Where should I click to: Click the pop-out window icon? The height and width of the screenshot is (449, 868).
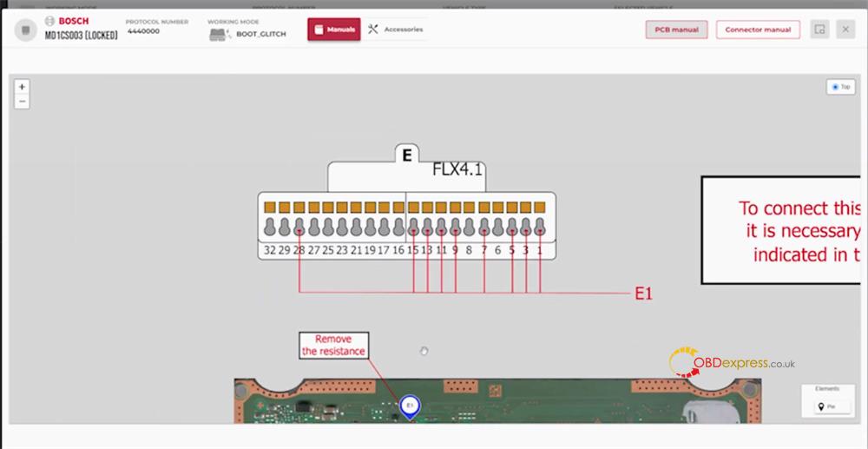coord(820,30)
